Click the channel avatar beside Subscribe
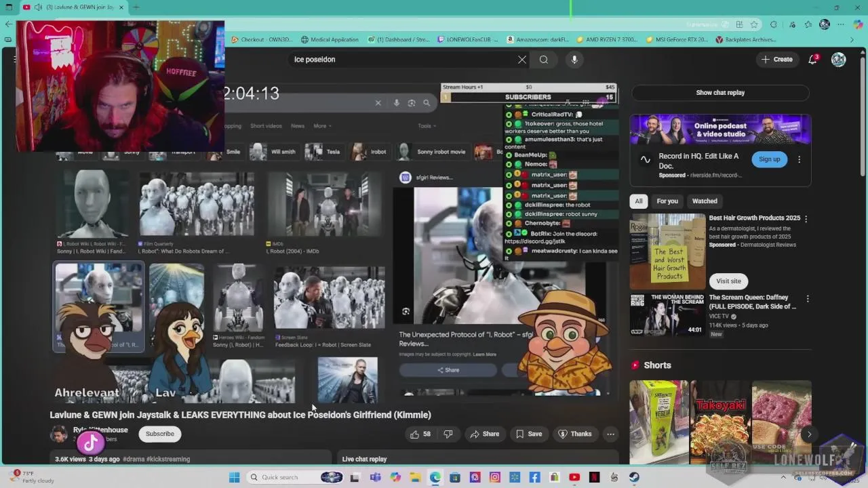 [x=59, y=434]
